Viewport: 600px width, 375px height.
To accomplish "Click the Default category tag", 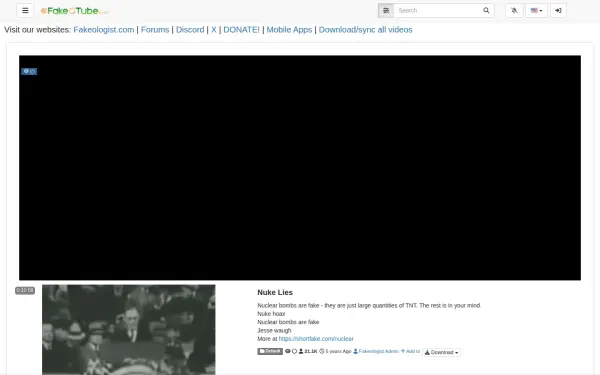I will (x=270, y=351).
